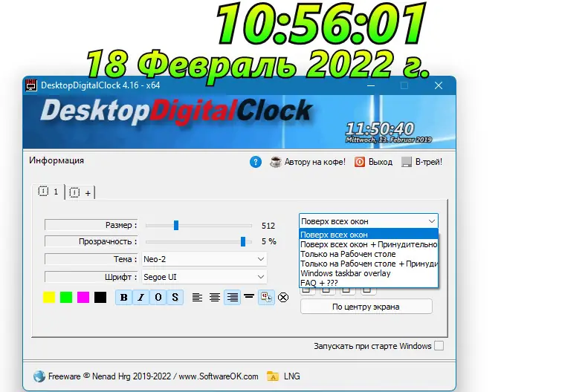
Task: Enable Запускать при старте Windows checkbox
Action: click(439, 346)
